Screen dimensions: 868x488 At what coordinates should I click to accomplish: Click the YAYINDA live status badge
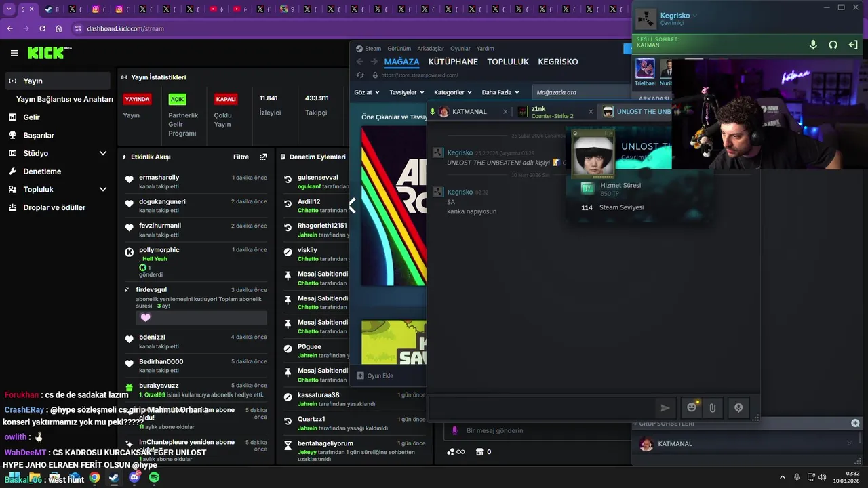[x=137, y=99]
